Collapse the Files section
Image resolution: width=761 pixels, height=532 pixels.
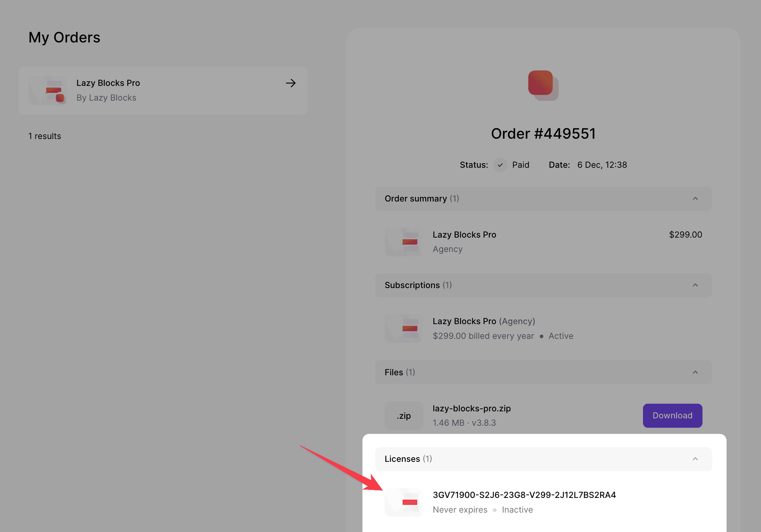point(696,372)
